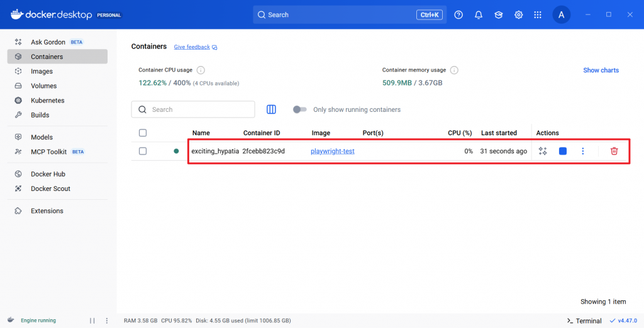
Task: Click Show charts
Action: (601, 70)
